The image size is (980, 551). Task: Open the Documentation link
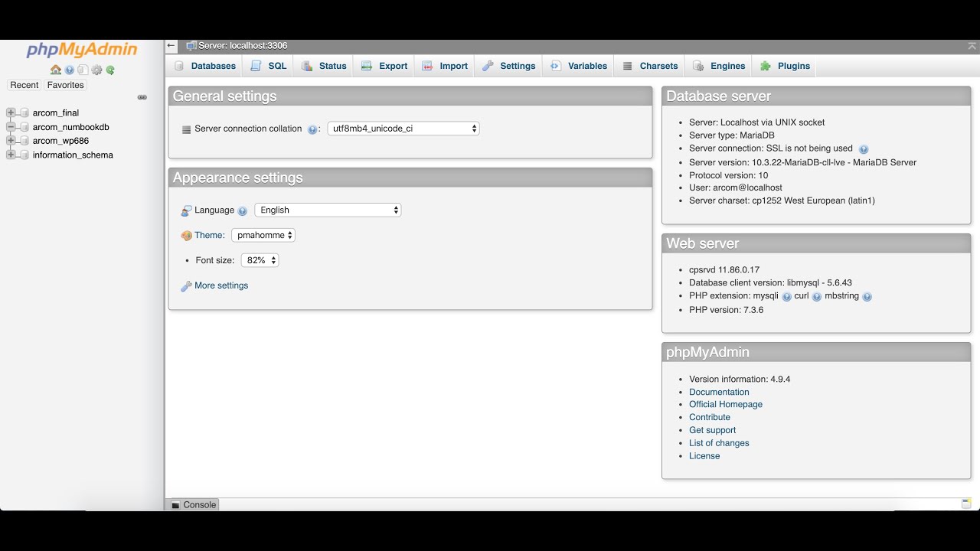tap(719, 392)
